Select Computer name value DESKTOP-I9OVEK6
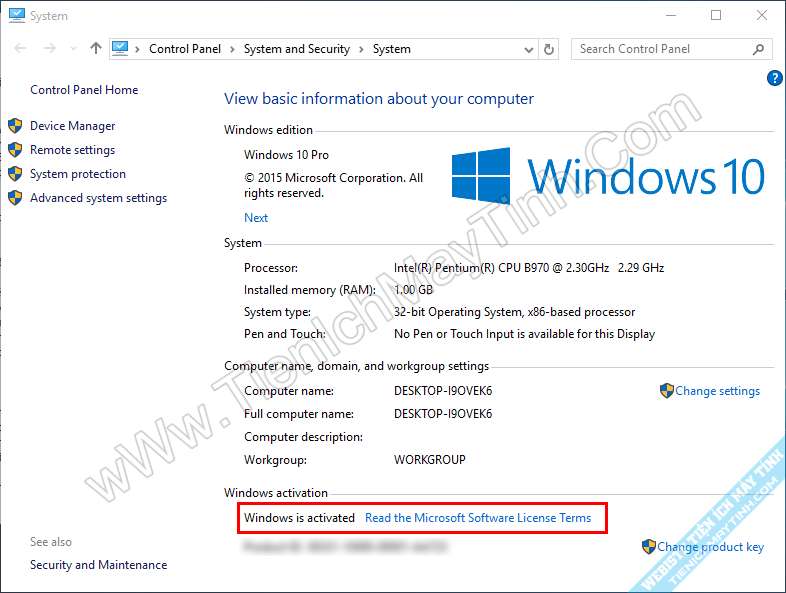The width and height of the screenshot is (786, 593). [443, 391]
